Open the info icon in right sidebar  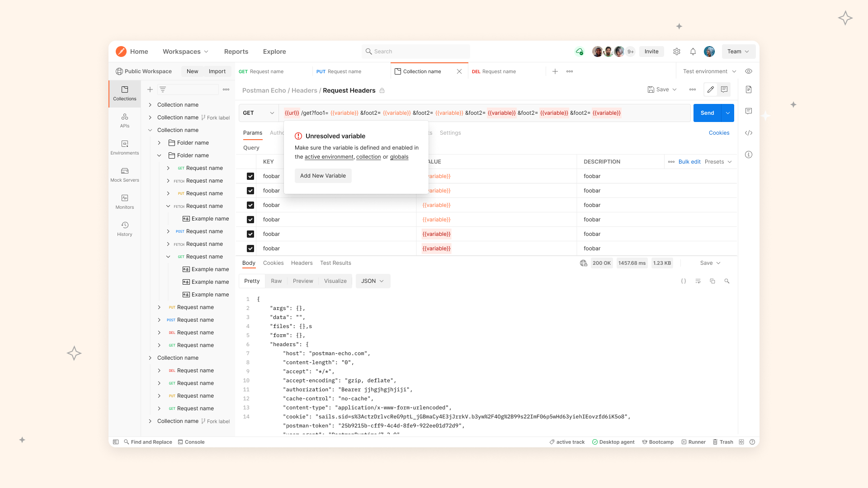pyautogui.click(x=749, y=155)
